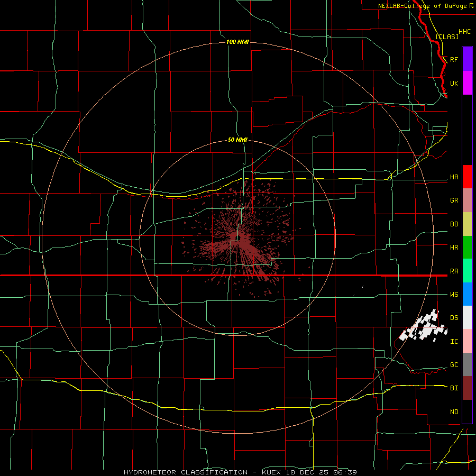Viewport: 476px width, 476px height.
Task: Click the 50 NMI range ring label
Action: [237, 140]
